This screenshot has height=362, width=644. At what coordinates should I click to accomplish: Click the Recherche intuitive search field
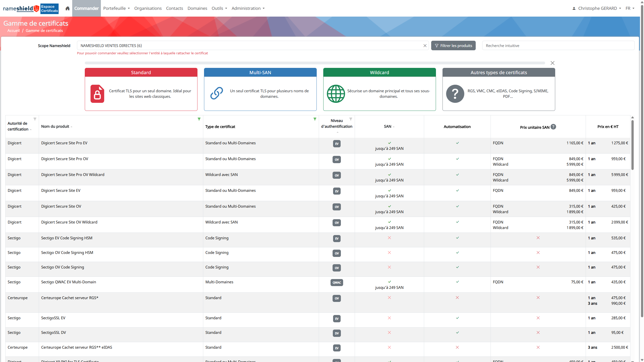tap(558, 46)
